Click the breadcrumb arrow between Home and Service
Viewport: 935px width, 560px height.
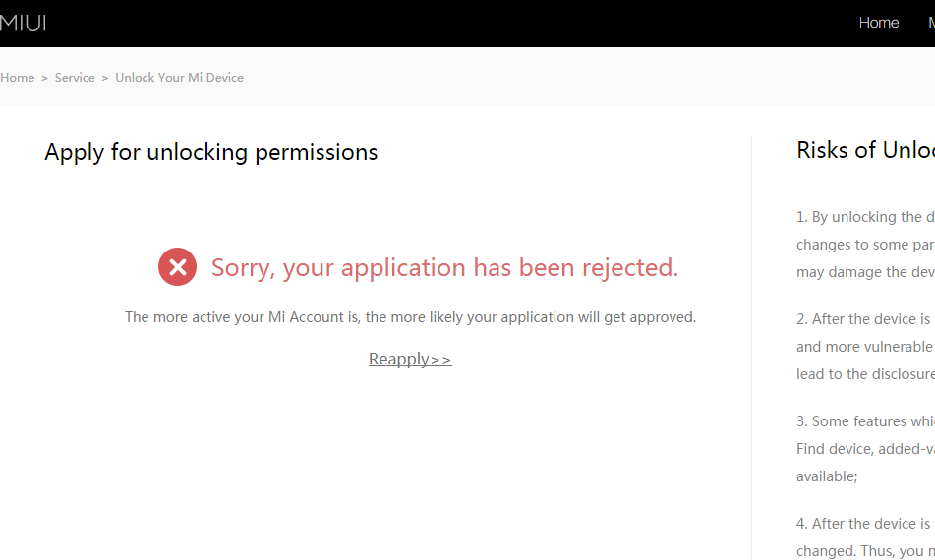coord(44,78)
